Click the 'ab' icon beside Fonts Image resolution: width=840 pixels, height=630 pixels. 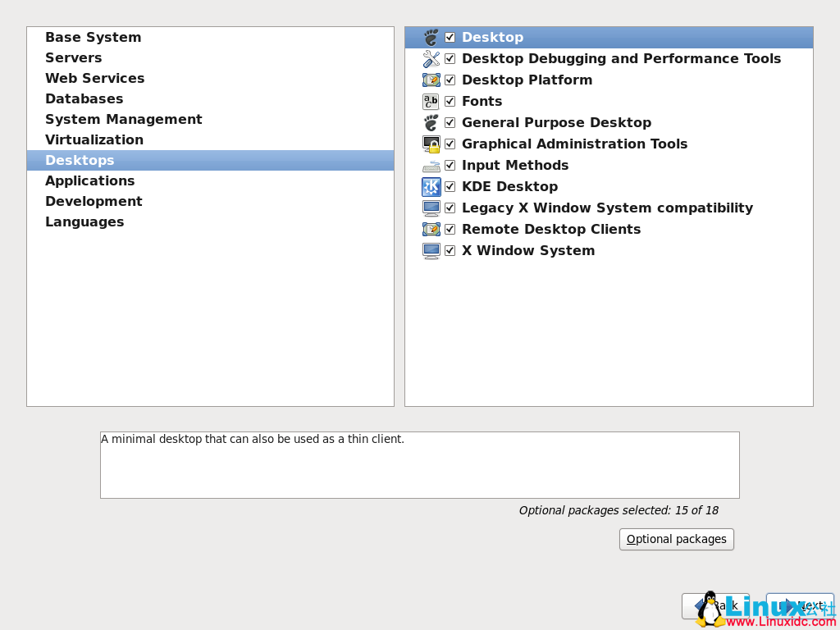click(x=430, y=101)
